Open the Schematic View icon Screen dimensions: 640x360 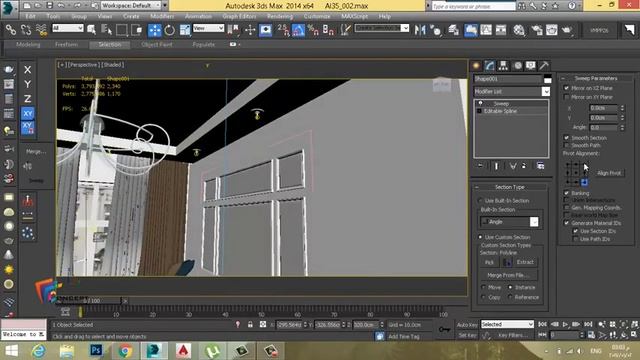pos(501,30)
